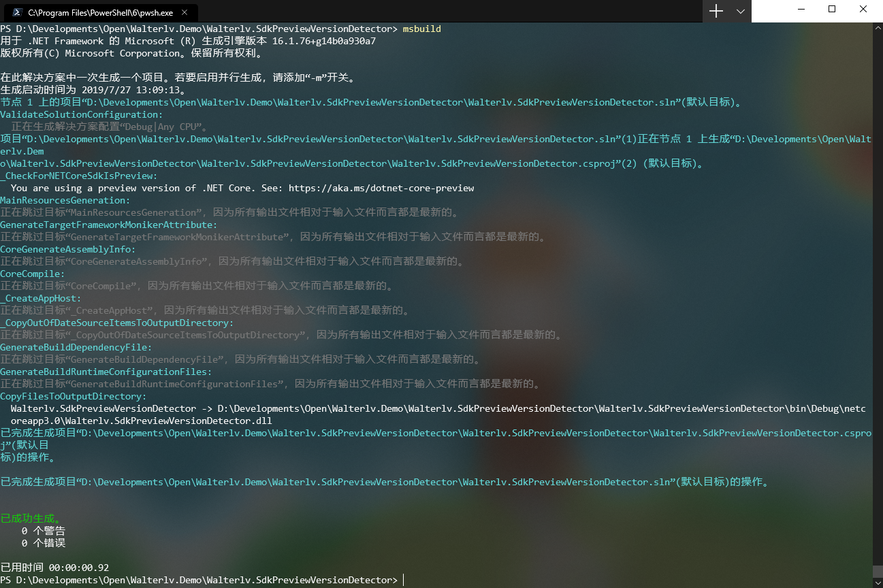Minimize the terminal window
The width and height of the screenshot is (883, 588).
799,10
